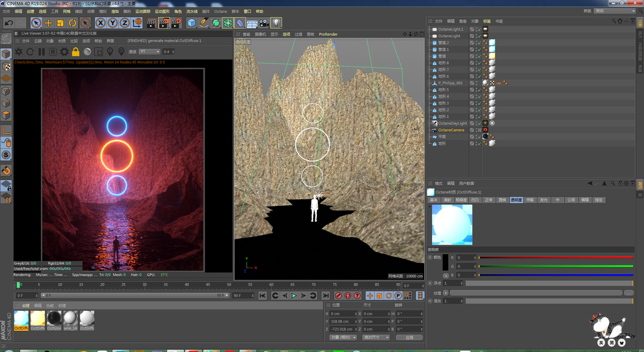Select the Rotate tool in top toolbar

[73, 23]
